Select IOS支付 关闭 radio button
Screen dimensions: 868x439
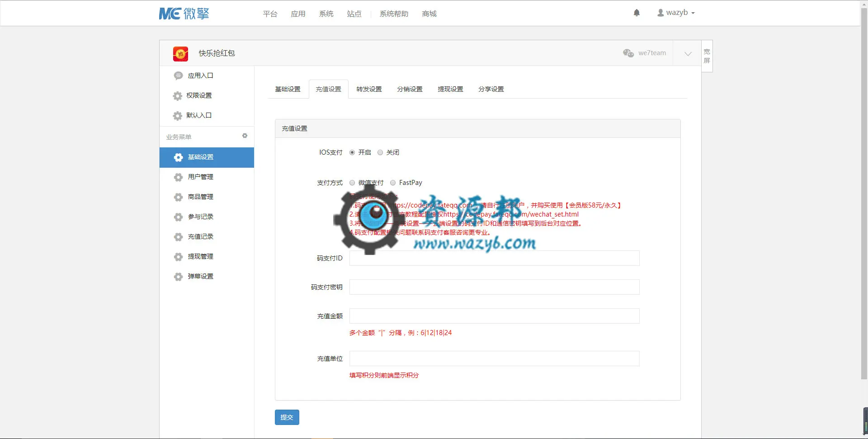[380, 153]
